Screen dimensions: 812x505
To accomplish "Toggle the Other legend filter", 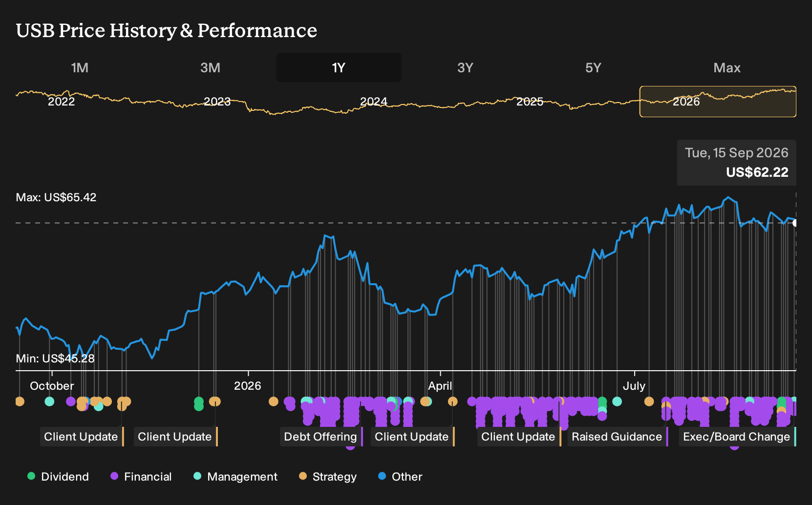I will 400,477.
